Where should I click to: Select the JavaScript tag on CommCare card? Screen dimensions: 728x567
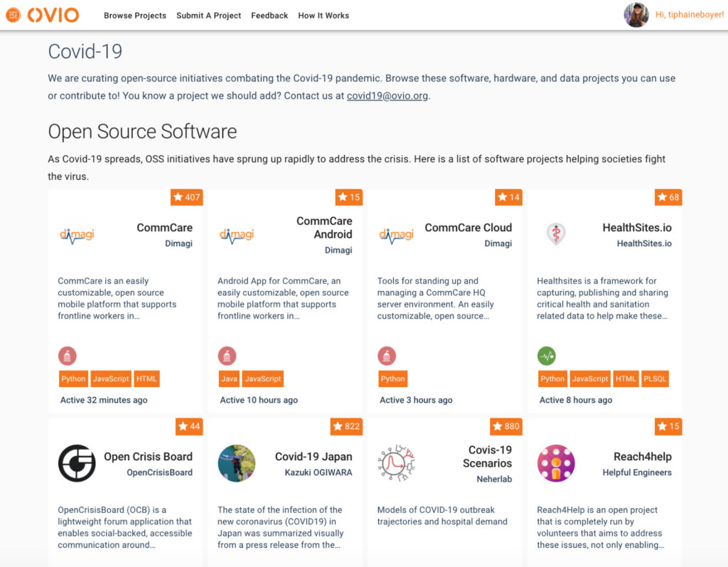pyautogui.click(x=111, y=378)
